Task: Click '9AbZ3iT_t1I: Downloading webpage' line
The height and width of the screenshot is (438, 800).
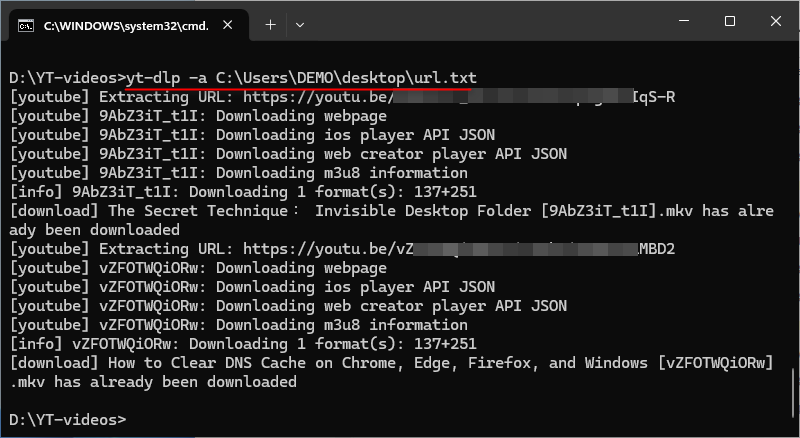Action: click(198, 116)
